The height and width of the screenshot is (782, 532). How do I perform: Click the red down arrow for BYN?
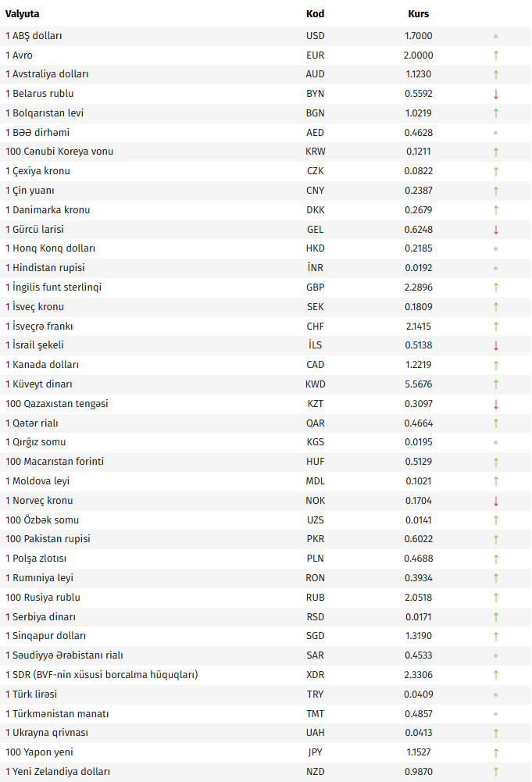point(495,94)
